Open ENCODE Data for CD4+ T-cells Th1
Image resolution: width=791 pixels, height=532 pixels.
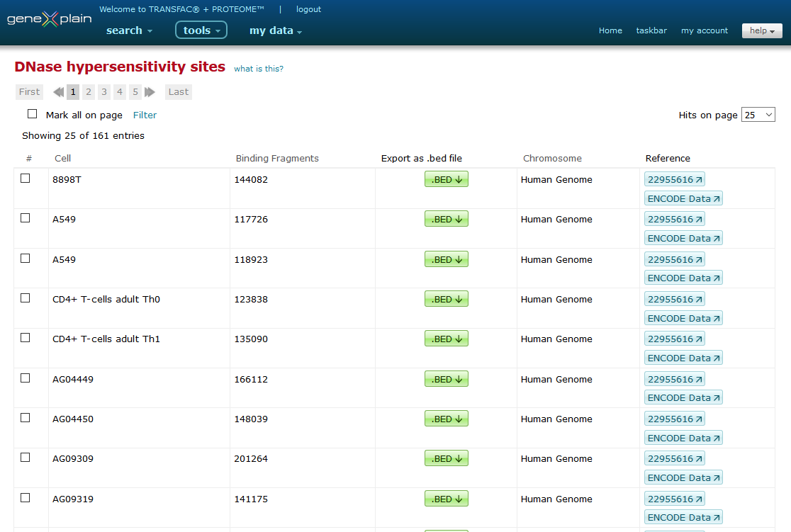683,358
